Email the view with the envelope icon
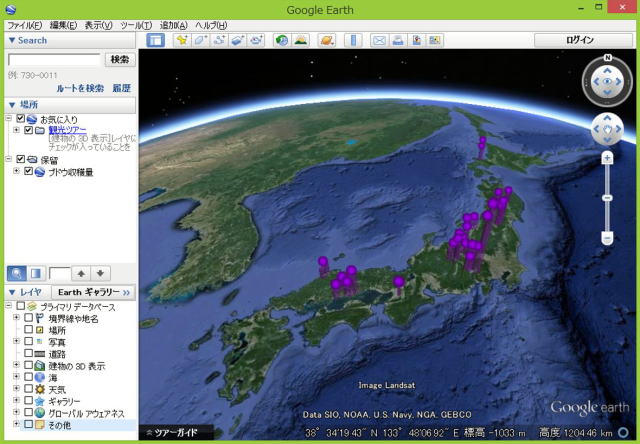This screenshot has height=444, width=640. click(x=379, y=40)
